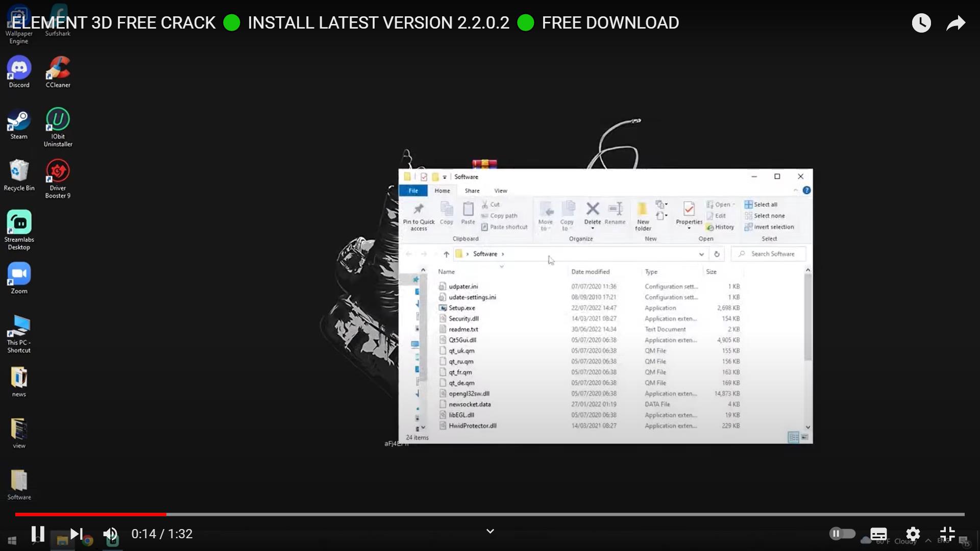Open the video settings gear

tap(913, 534)
